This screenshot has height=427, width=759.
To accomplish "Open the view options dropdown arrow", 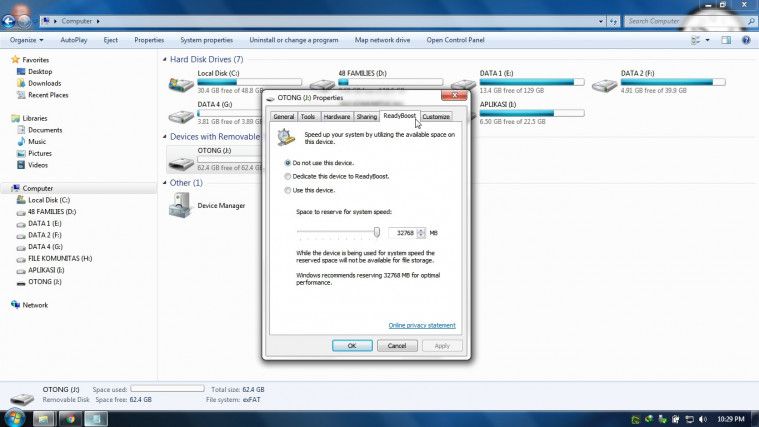I will point(707,40).
